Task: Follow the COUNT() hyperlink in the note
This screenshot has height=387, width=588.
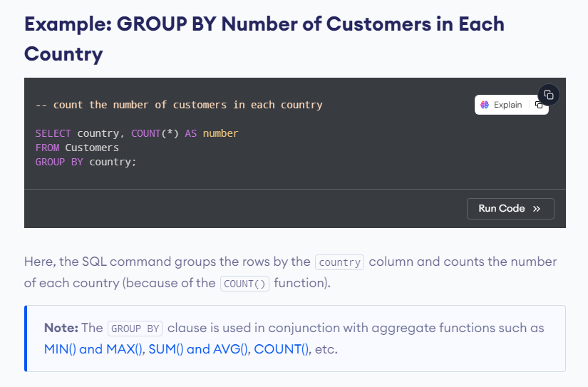Action: [x=282, y=349]
